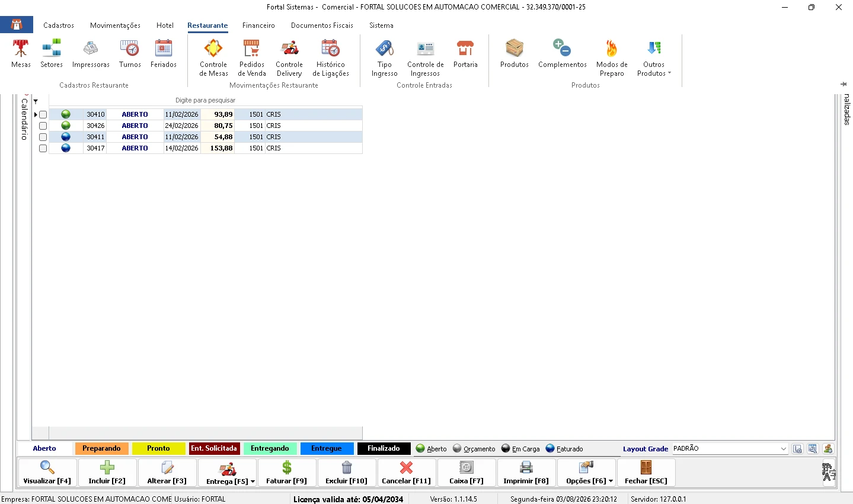The height and width of the screenshot is (504, 853).
Task: Open Controle de Ingressos
Action: (426, 57)
